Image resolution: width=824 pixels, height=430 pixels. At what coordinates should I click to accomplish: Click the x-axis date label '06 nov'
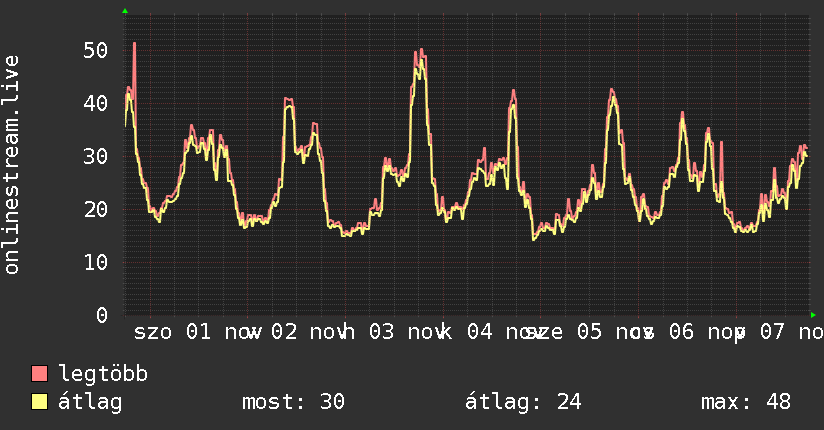coord(707,332)
